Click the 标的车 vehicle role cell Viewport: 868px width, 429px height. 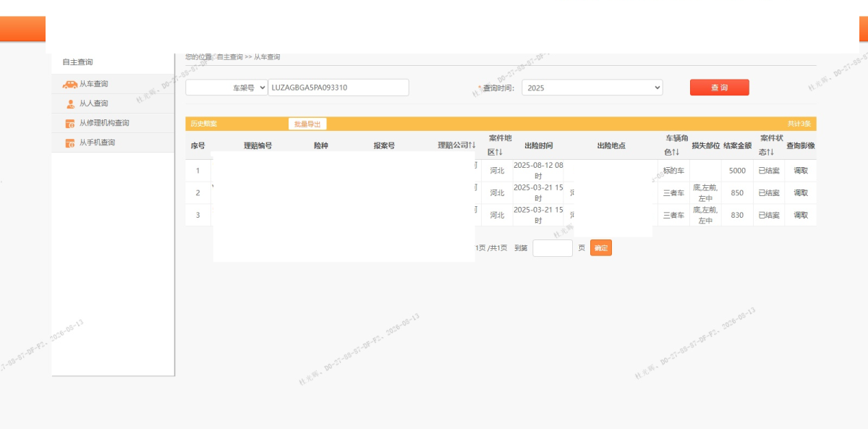point(673,171)
